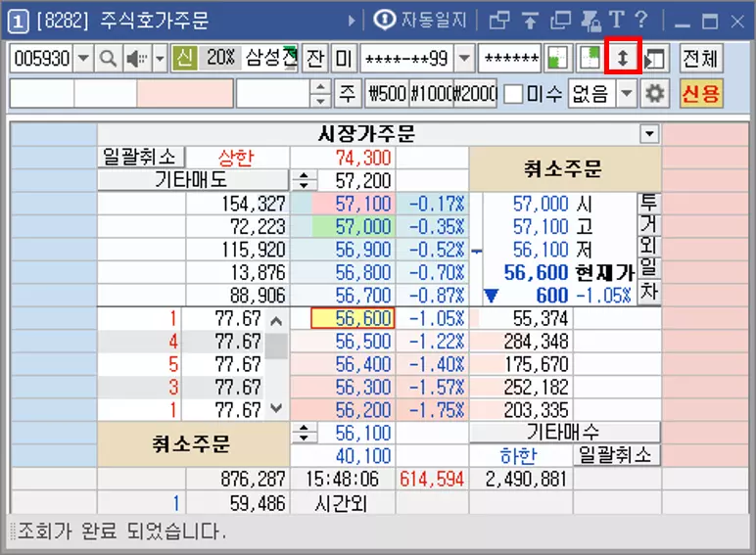This screenshot has height=555, width=756.
Task: Click the vertical up-down arrow icon
Action: click(x=623, y=58)
